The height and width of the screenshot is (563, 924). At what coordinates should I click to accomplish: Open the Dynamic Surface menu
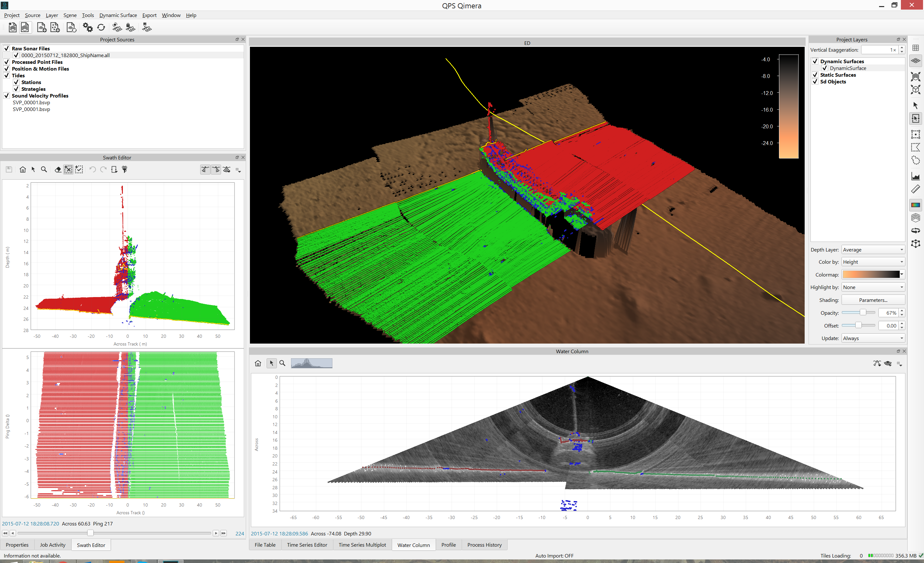coord(118,15)
